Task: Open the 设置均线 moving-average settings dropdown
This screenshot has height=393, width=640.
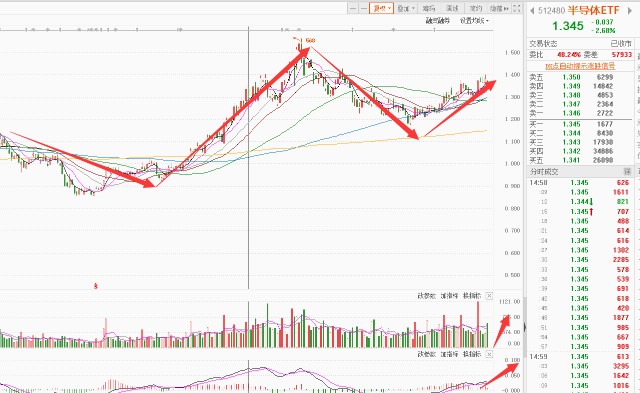Action: click(474, 21)
